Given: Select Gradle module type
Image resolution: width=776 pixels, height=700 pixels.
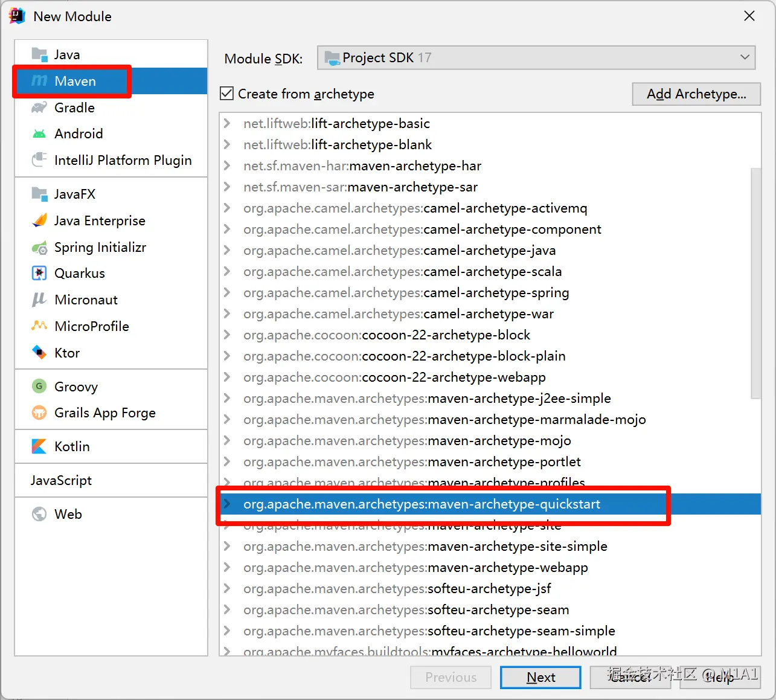Looking at the screenshot, I should click(111, 108).
